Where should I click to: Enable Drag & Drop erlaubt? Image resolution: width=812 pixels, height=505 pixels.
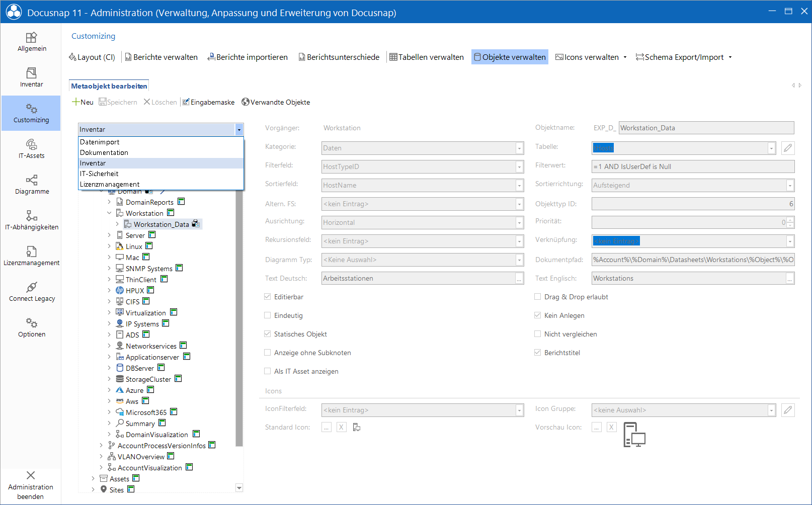click(x=538, y=297)
